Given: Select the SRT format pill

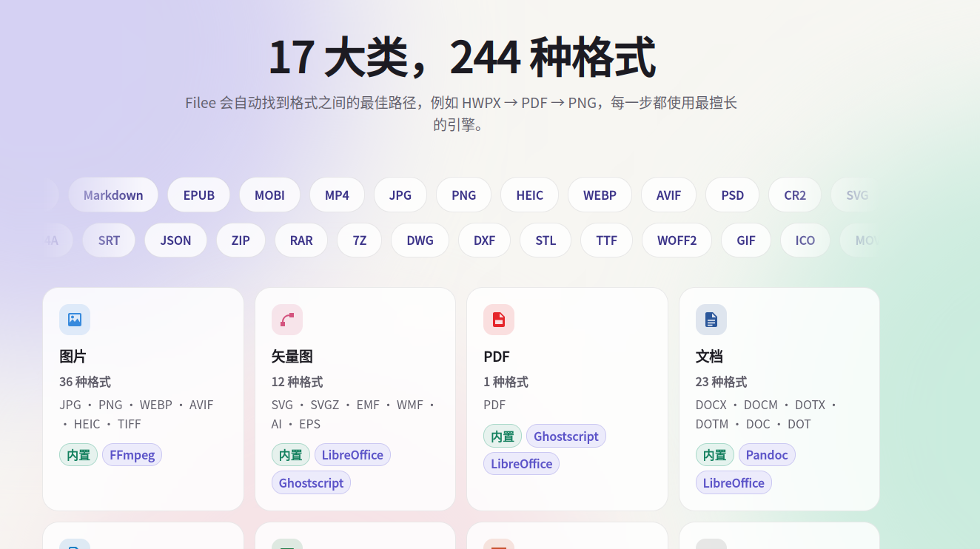Looking at the screenshot, I should [x=109, y=240].
